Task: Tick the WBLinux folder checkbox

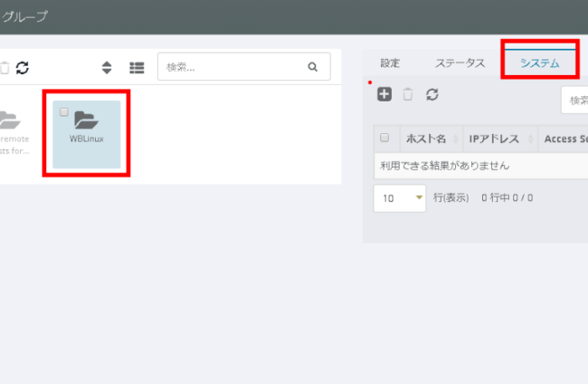Action: tap(63, 111)
